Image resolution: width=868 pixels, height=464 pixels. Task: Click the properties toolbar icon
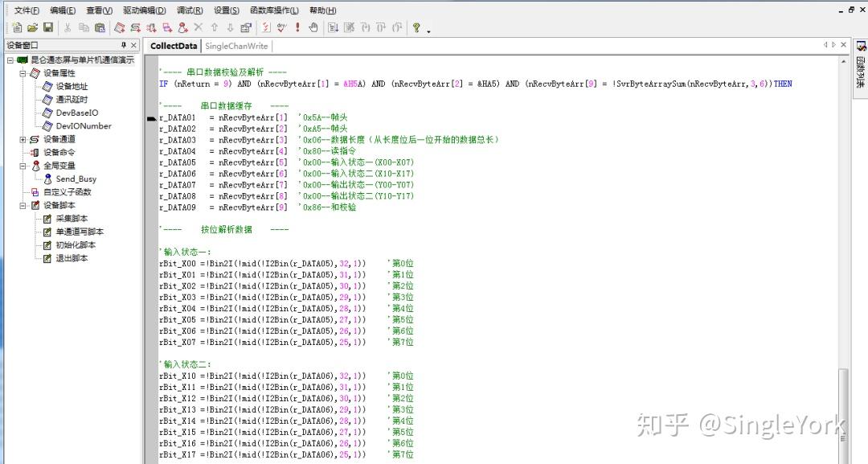point(247,27)
